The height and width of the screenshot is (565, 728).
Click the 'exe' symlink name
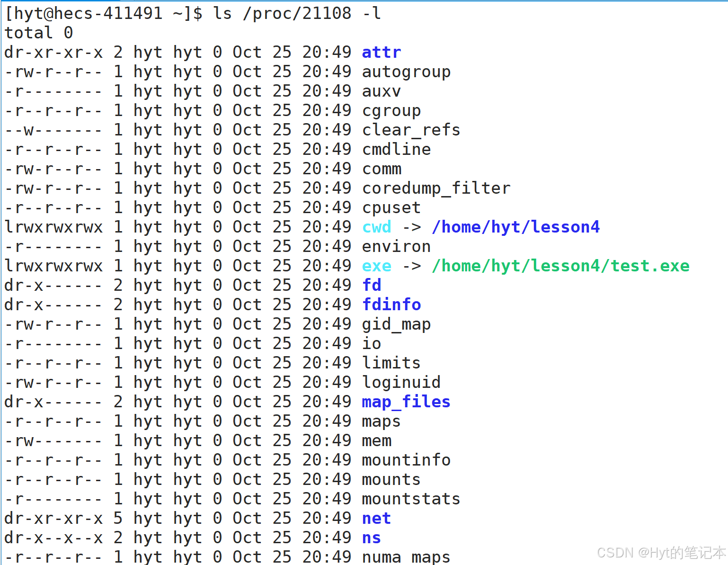point(377,266)
